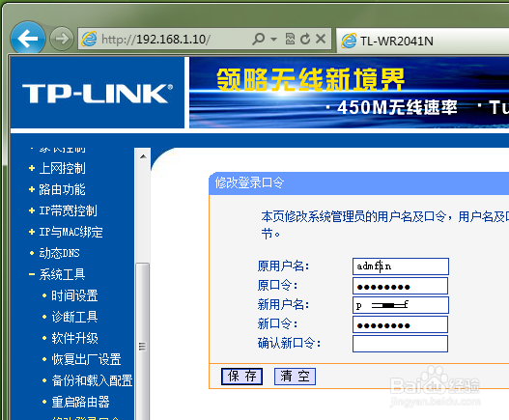509x420 pixels.
Task: Click the 清空 button
Action: pos(295,377)
